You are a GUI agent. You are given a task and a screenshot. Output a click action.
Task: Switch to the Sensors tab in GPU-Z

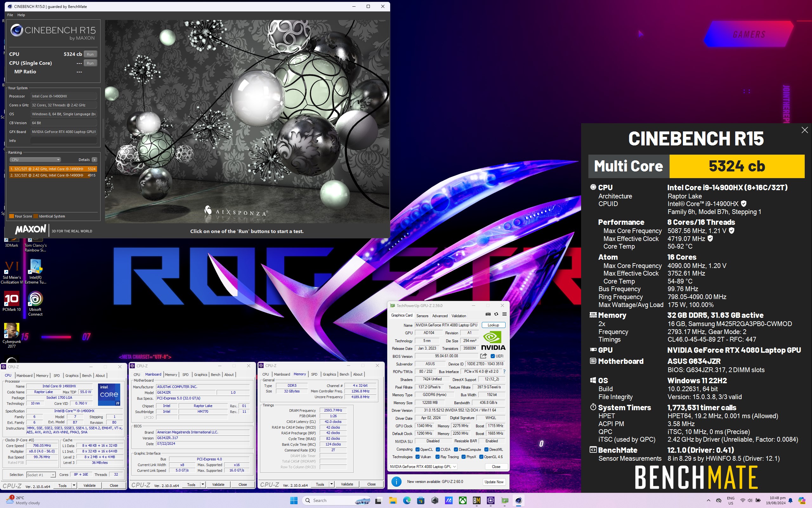click(x=422, y=316)
